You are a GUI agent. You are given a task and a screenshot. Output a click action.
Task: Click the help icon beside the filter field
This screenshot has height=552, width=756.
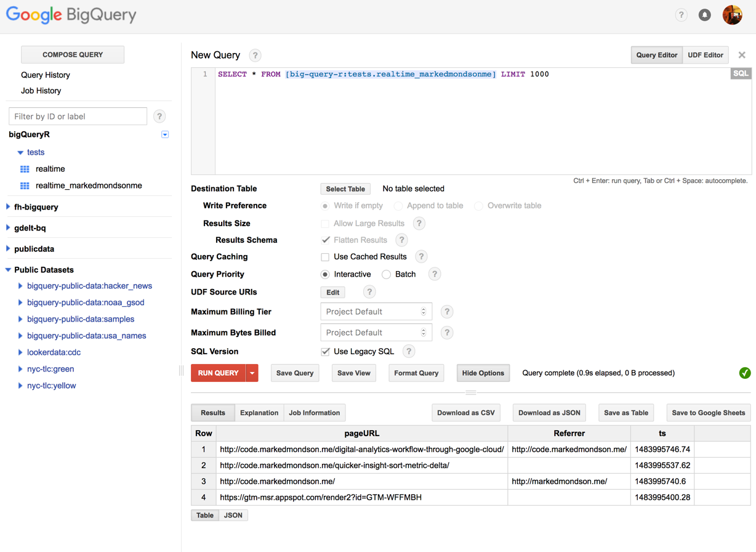159,116
